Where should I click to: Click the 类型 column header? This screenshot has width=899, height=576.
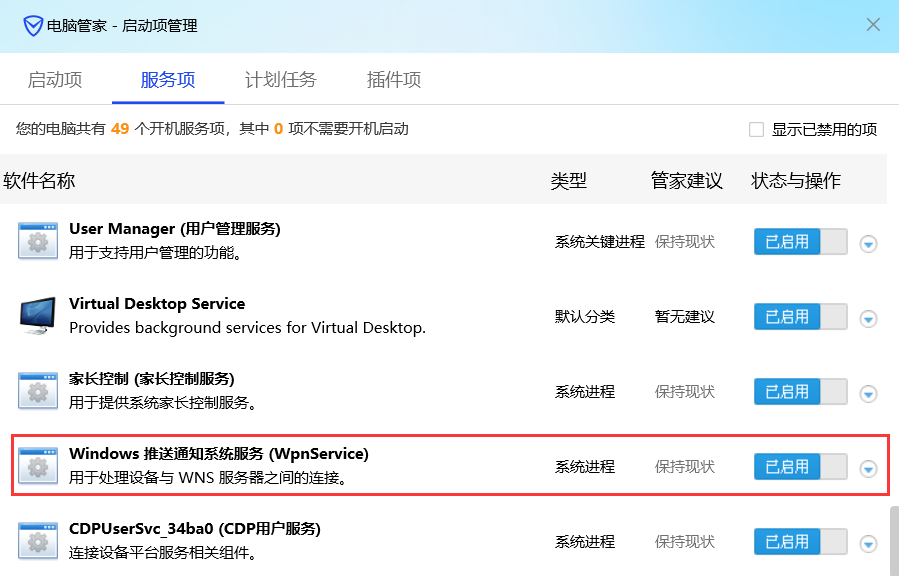[x=569, y=181]
